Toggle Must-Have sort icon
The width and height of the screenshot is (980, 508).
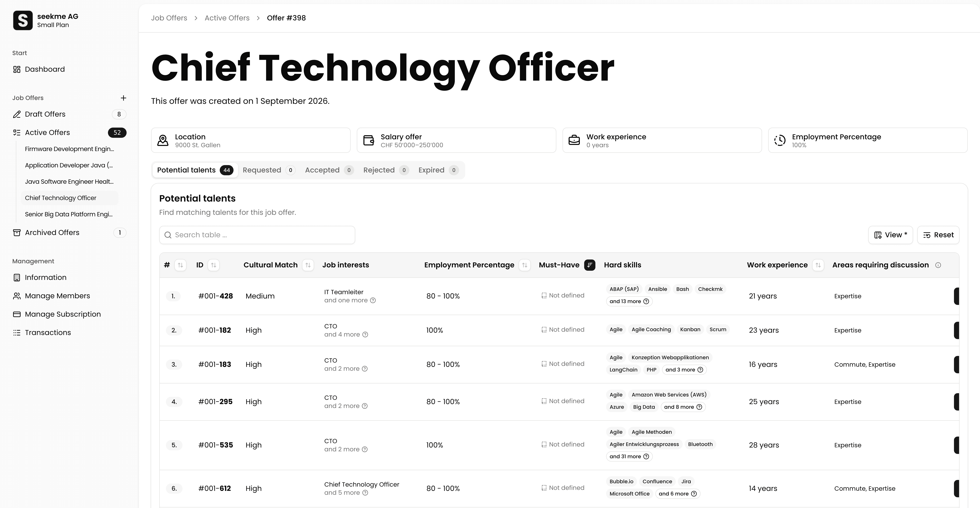590,265
